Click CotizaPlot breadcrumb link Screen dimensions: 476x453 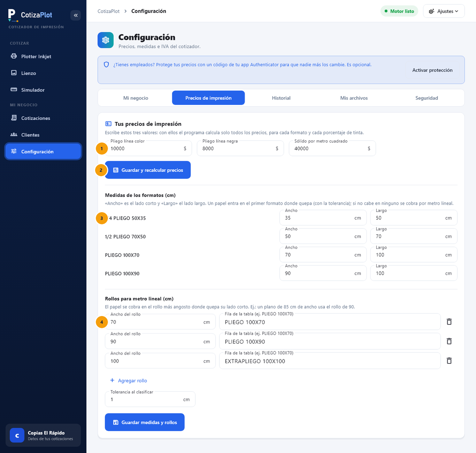pos(108,11)
